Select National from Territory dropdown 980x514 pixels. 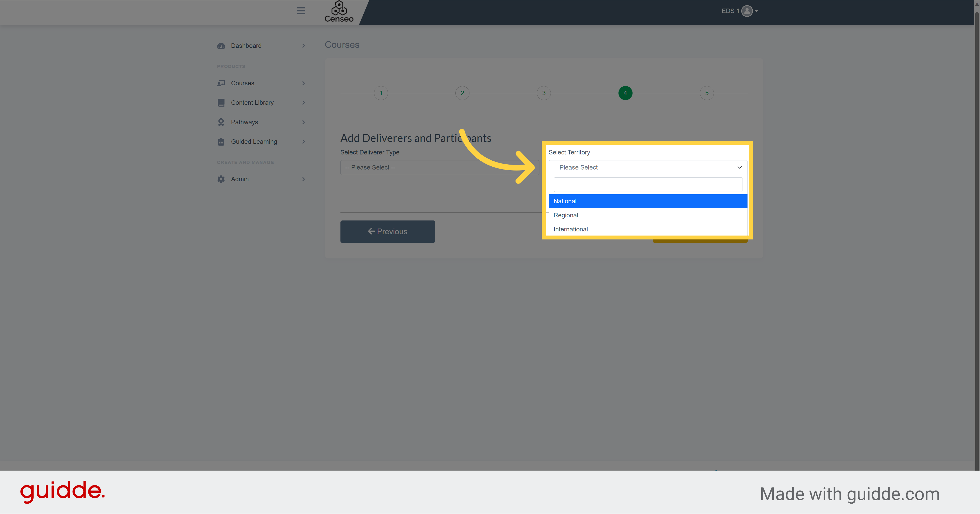(x=647, y=201)
